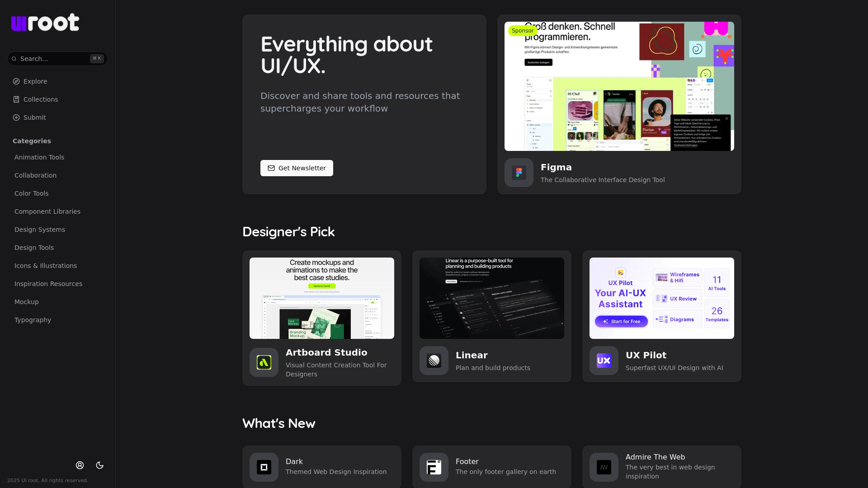Select the Animation Tools category
The image size is (868, 488).
(x=39, y=157)
